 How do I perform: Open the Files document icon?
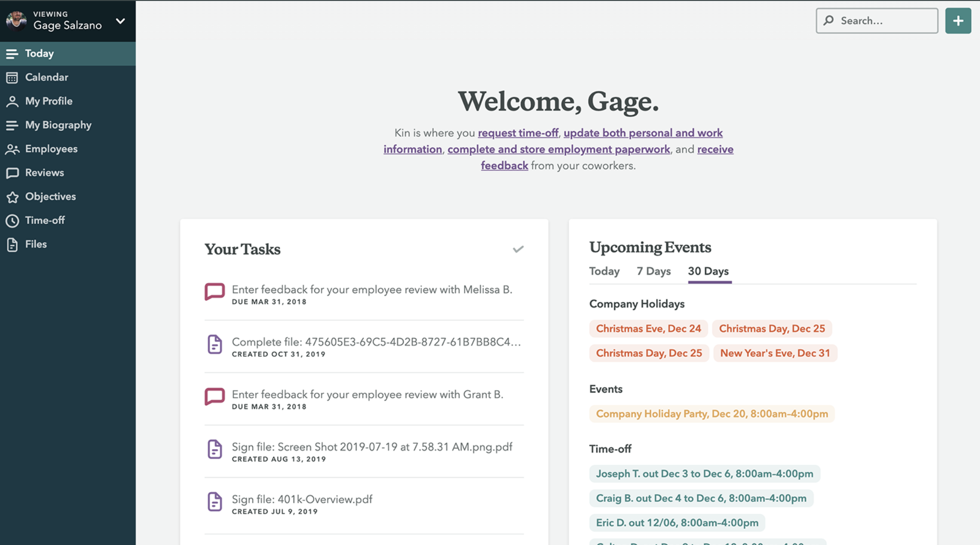(12, 245)
